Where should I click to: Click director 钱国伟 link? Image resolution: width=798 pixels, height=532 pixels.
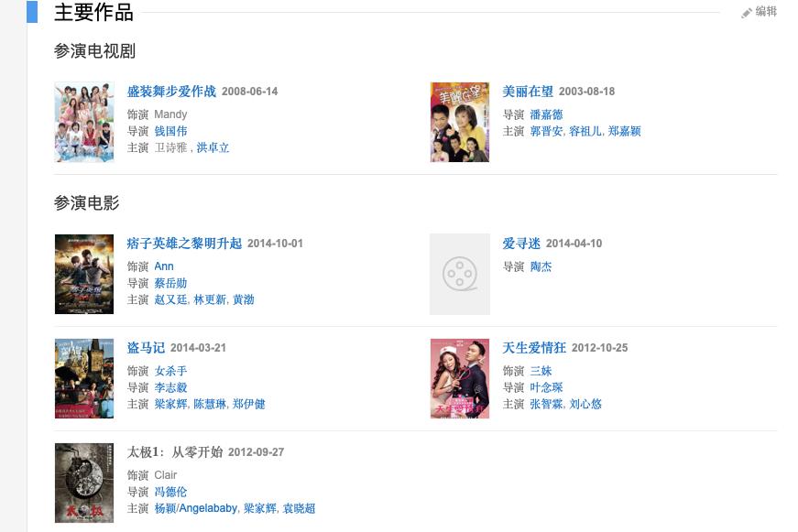tap(170, 131)
